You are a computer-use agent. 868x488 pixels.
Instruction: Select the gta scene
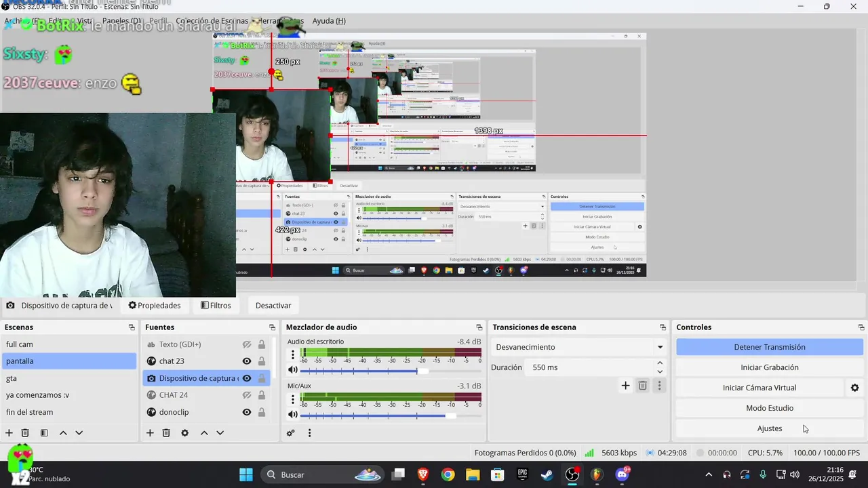point(68,378)
